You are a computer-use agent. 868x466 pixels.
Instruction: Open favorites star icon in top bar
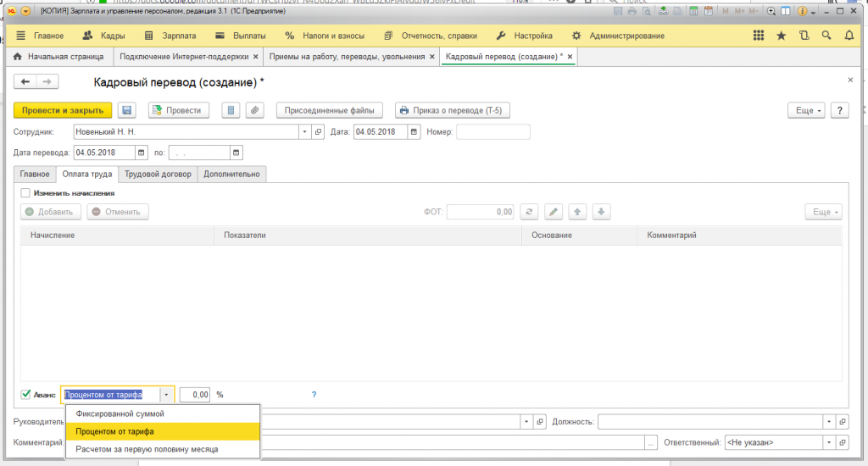(x=781, y=36)
